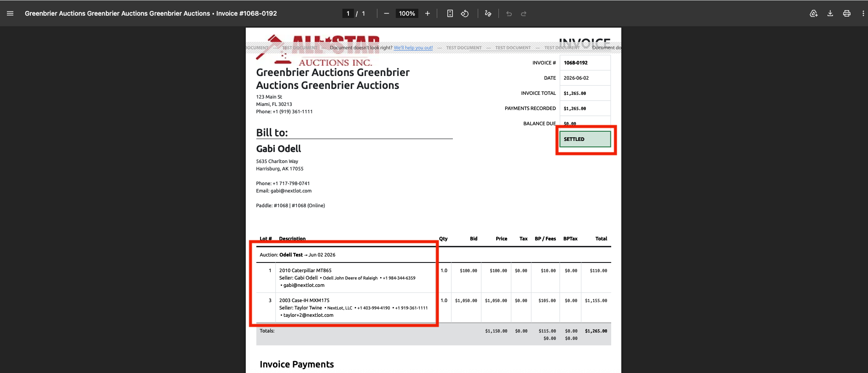This screenshot has height=373, width=868.
Task: Open the three-dot more actions menu
Action: pos(863,13)
